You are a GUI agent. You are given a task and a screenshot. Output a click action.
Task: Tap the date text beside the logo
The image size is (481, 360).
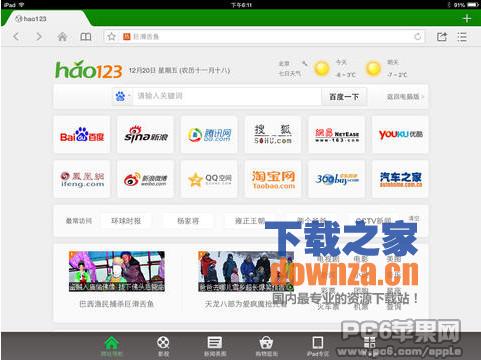point(179,70)
